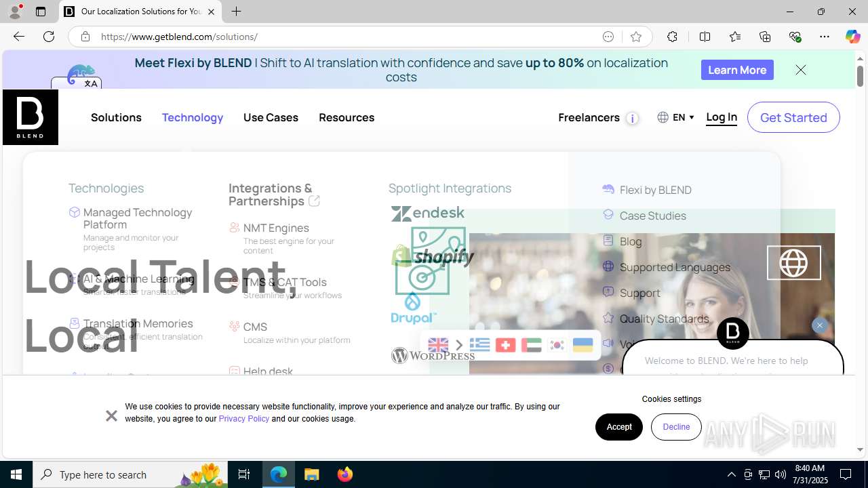Image resolution: width=868 pixels, height=488 pixels.
Task: Click Learn More in the banner
Action: coord(737,70)
